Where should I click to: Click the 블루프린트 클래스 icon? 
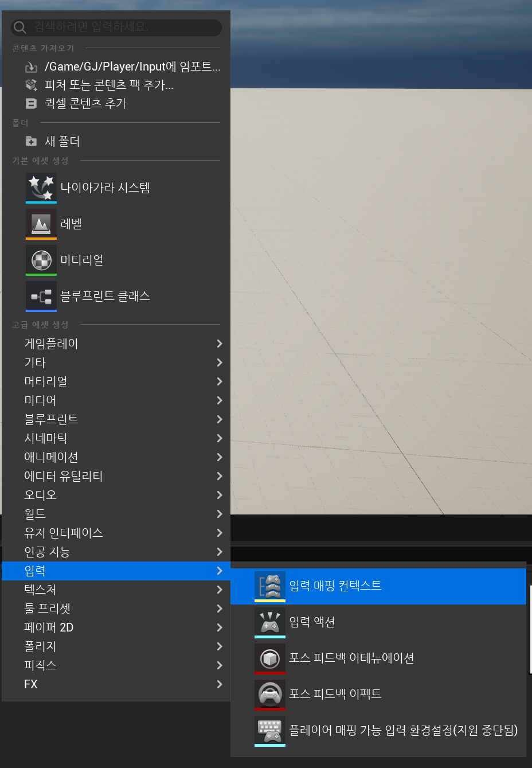[x=41, y=297]
